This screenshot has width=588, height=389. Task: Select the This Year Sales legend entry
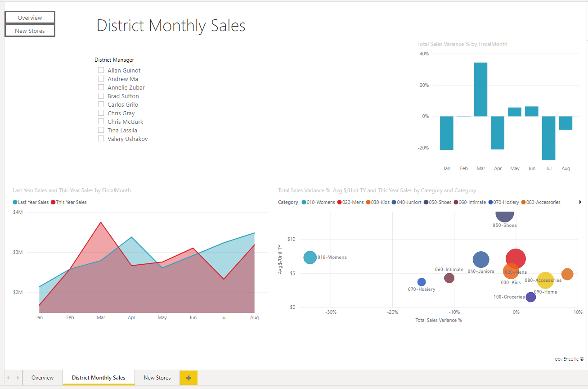(69, 202)
